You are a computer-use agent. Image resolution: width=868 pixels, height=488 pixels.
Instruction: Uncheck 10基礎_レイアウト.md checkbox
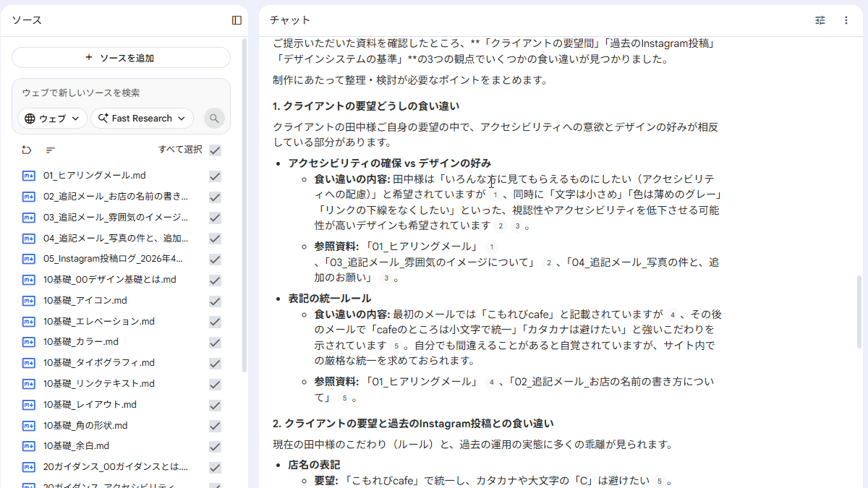(x=215, y=405)
